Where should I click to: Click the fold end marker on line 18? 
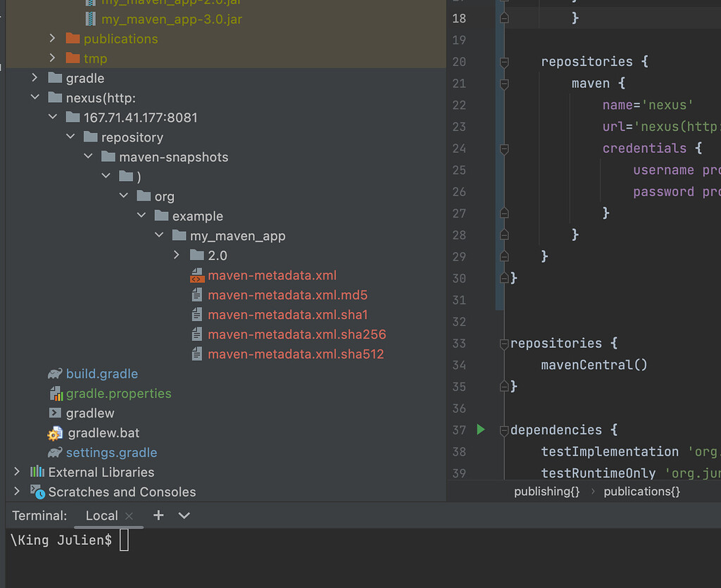504,18
